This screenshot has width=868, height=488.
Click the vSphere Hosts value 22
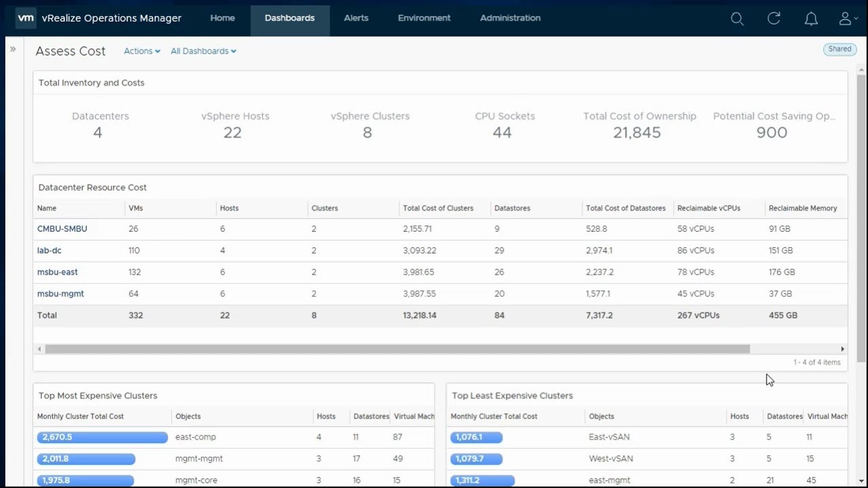pos(233,133)
